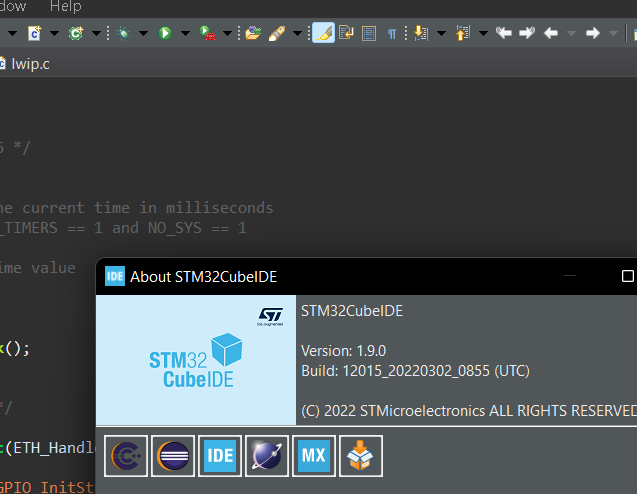Toggle Show Whitespace Characters pilcrow icon
Image resolution: width=637 pixels, height=494 pixels.
pyautogui.click(x=392, y=33)
